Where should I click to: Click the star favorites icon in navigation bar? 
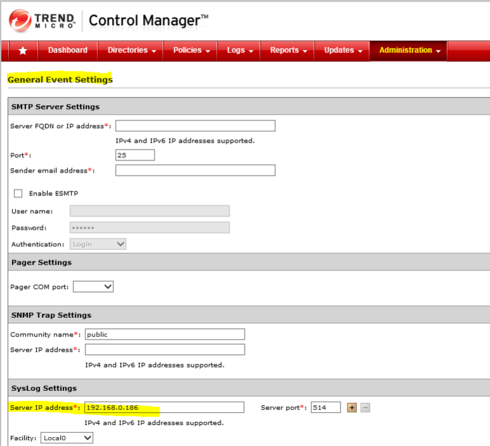23,51
